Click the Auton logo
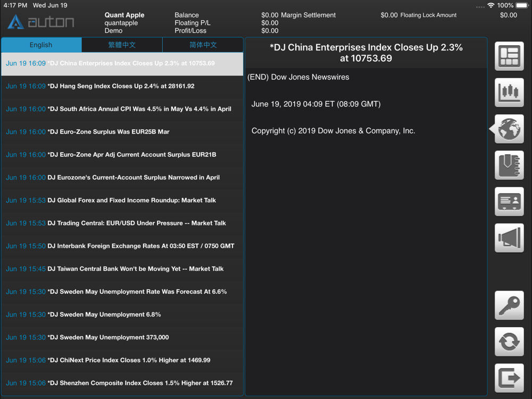Image resolution: width=532 pixels, height=399 pixels. coord(41,22)
